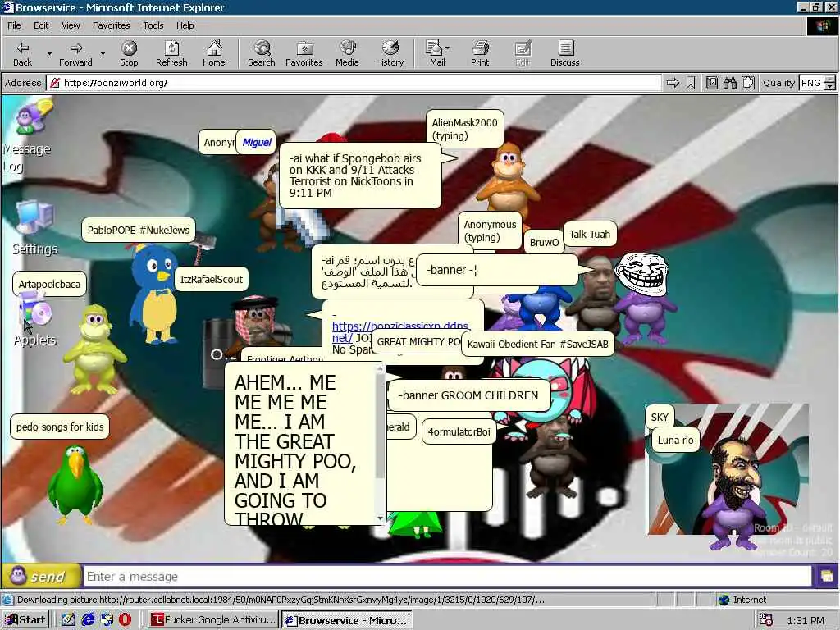Click the SKY name tag
Viewport: 840px width, 630px height.
tap(660, 417)
